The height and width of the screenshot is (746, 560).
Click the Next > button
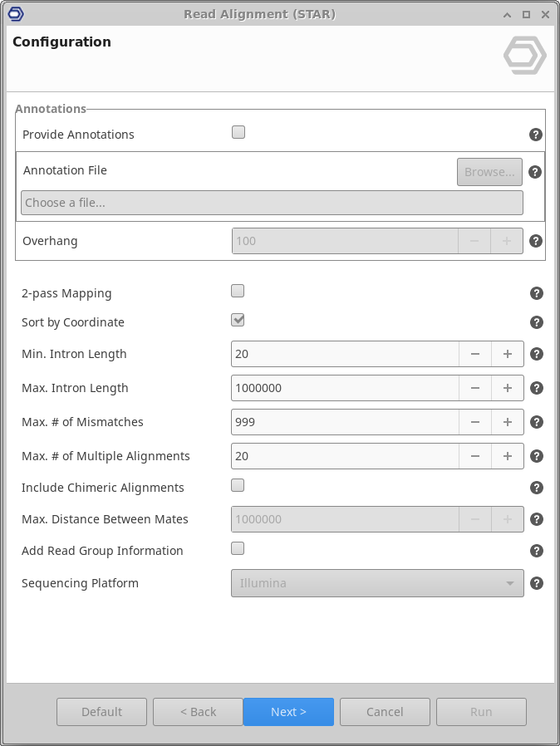point(288,712)
